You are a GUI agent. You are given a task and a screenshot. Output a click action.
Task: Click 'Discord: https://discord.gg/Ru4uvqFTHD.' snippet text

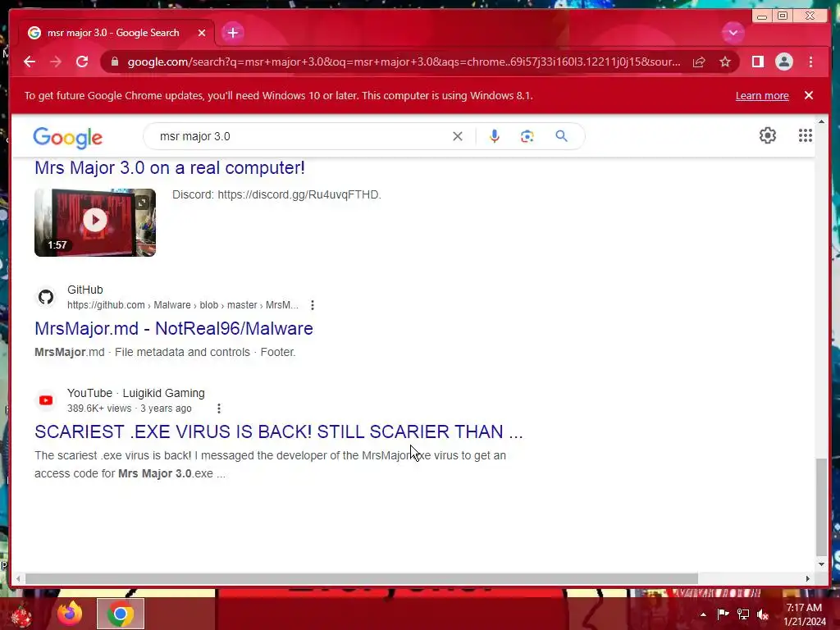[x=276, y=194]
